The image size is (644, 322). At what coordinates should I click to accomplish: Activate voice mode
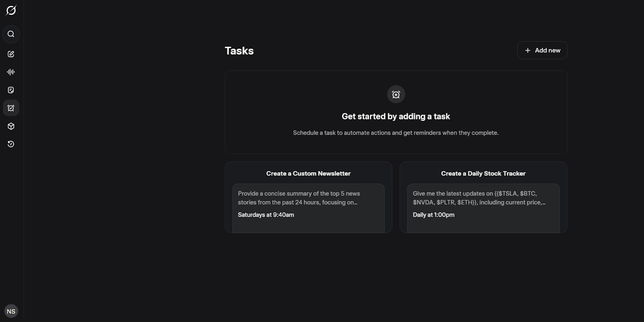click(11, 72)
